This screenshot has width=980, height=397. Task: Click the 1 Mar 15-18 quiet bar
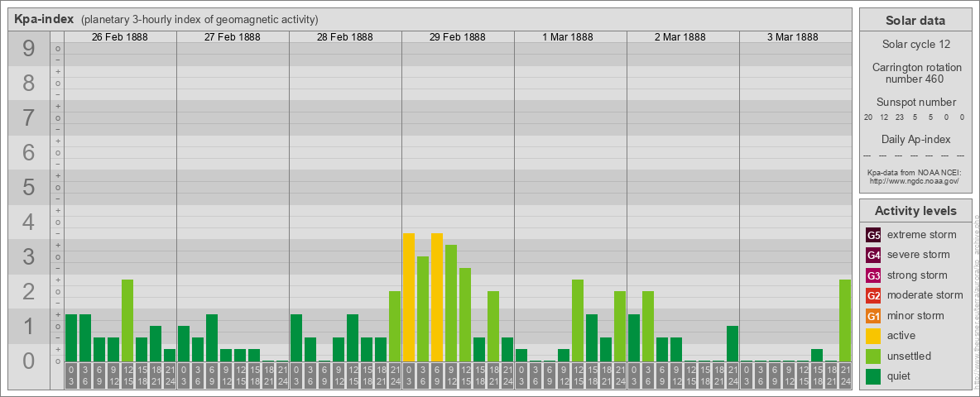(592, 337)
